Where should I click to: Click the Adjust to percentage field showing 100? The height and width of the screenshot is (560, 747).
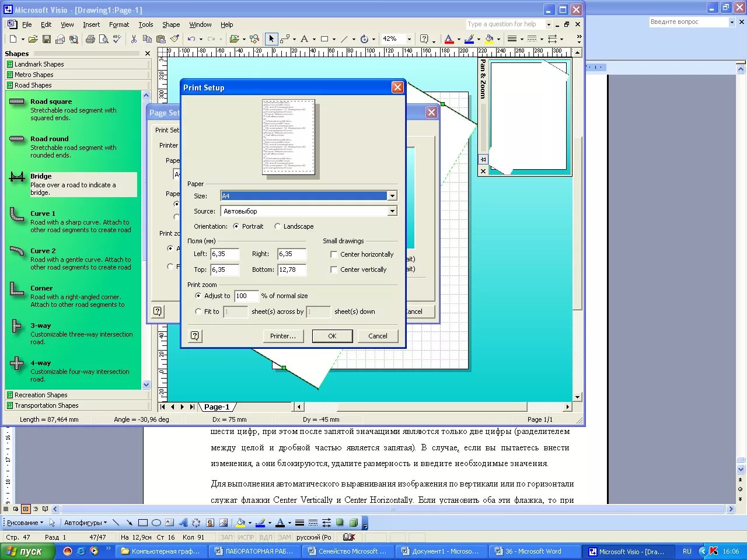pos(246,296)
